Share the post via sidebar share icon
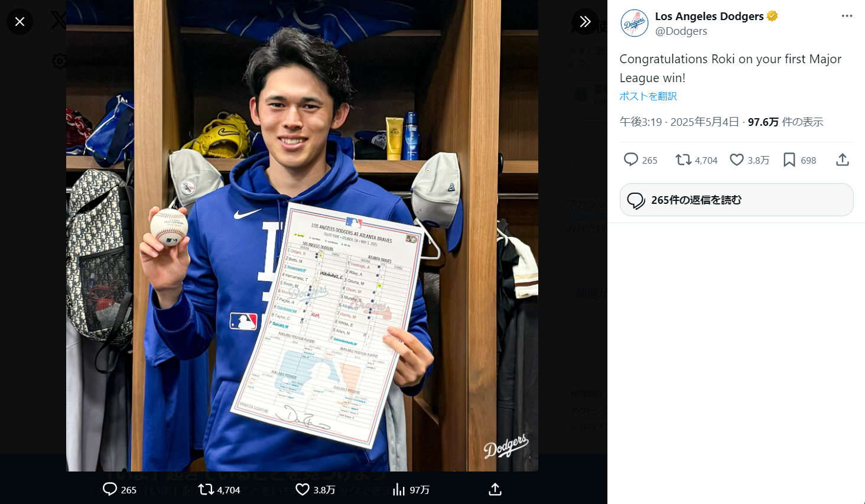Viewport: 865px width, 504px height. tap(843, 160)
